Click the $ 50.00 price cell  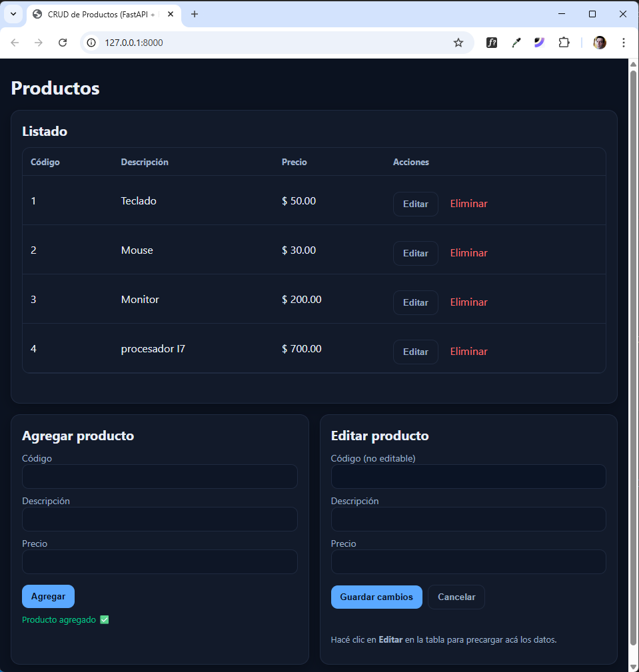299,201
